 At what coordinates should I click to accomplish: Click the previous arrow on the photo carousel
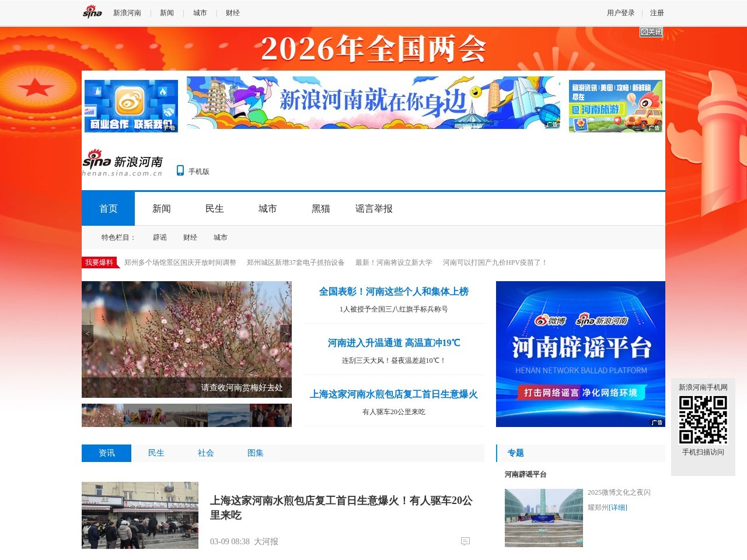tap(88, 333)
